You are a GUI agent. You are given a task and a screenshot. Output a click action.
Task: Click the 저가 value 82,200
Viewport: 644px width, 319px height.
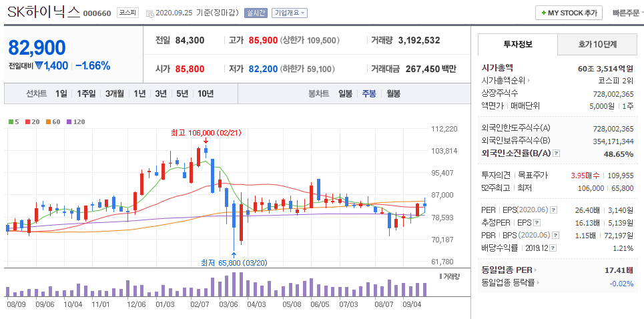263,69
